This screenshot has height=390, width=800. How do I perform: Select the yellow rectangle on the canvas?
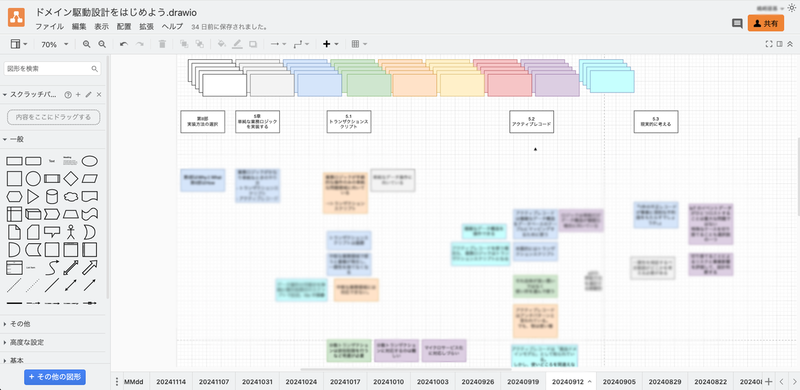pyautogui.click(x=462, y=85)
